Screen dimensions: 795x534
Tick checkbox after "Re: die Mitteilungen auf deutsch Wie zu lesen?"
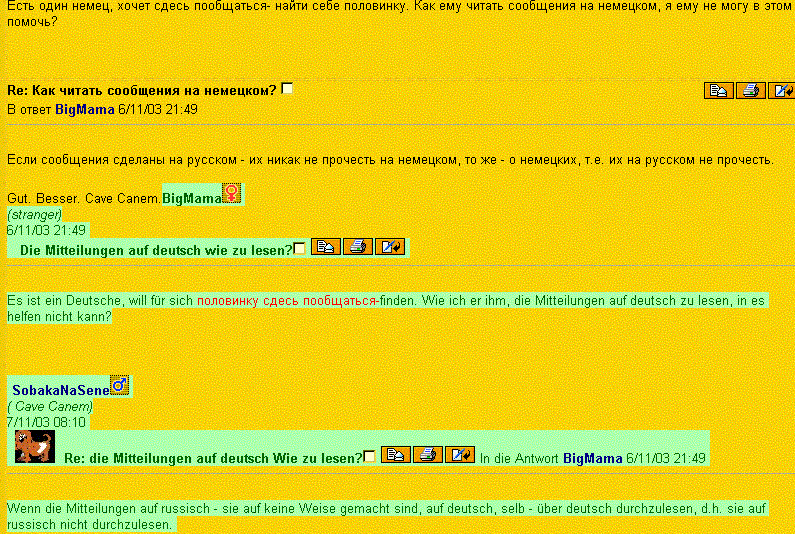click(x=370, y=457)
